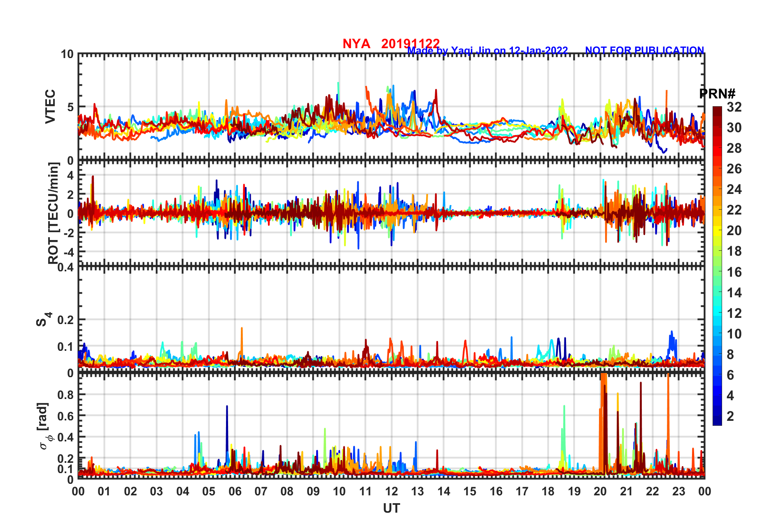Click the VTEC axis tick label 10
This screenshot has width=783, height=532.
coord(67,54)
